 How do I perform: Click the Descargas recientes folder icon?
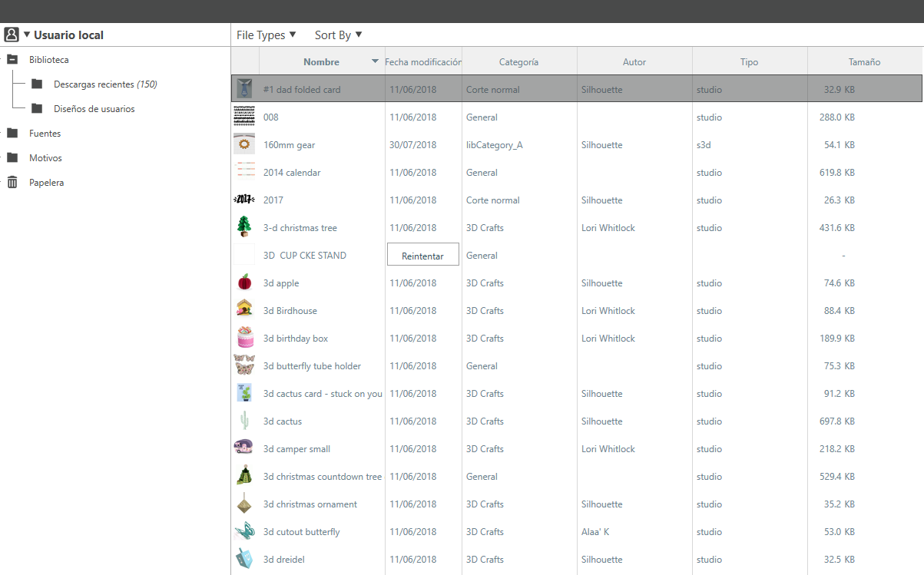(x=37, y=84)
